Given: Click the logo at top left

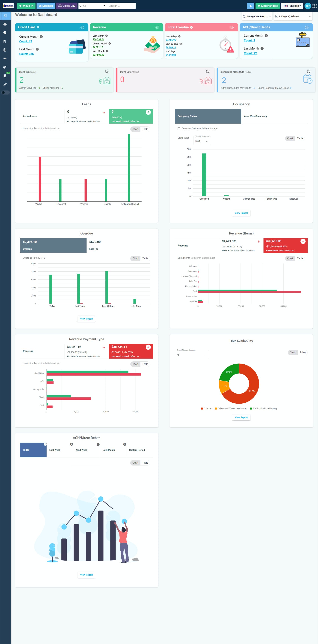Looking at the screenshot, I should [x=8, y=6].
